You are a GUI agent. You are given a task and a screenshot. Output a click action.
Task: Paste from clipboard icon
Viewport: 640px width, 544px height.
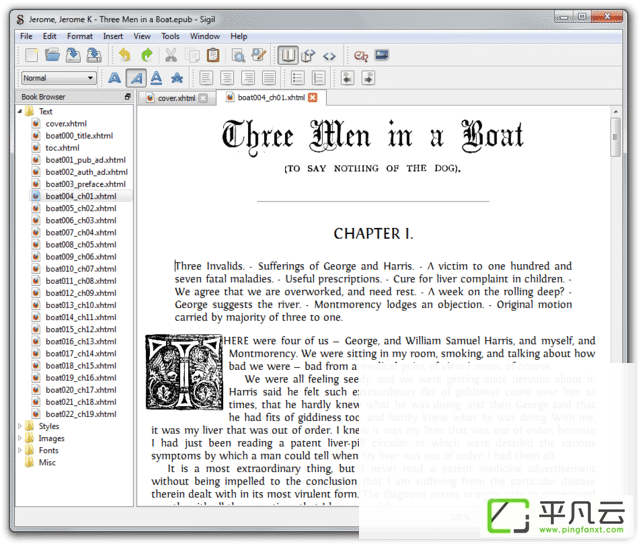pos(213,55)
